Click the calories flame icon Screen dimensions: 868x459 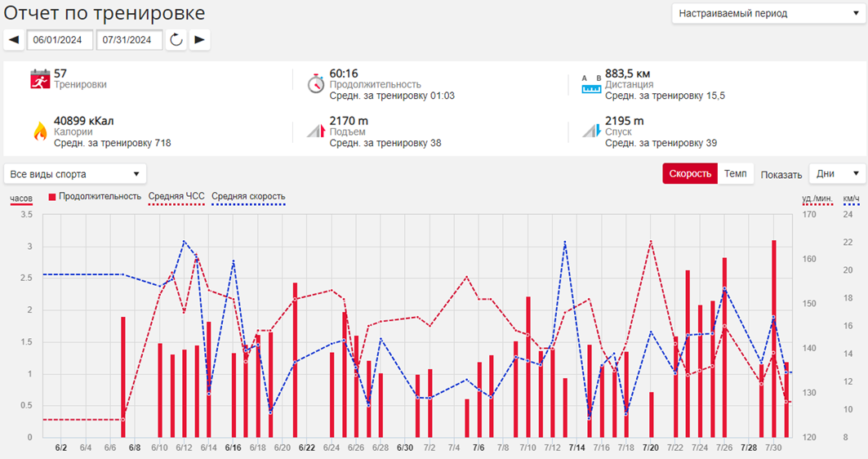pos(40,131)
